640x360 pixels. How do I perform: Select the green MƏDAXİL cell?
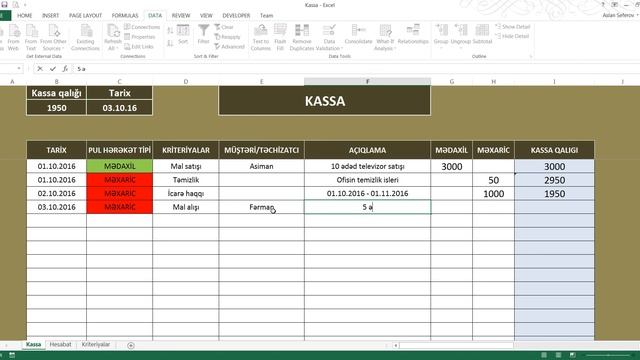point(120,166)
